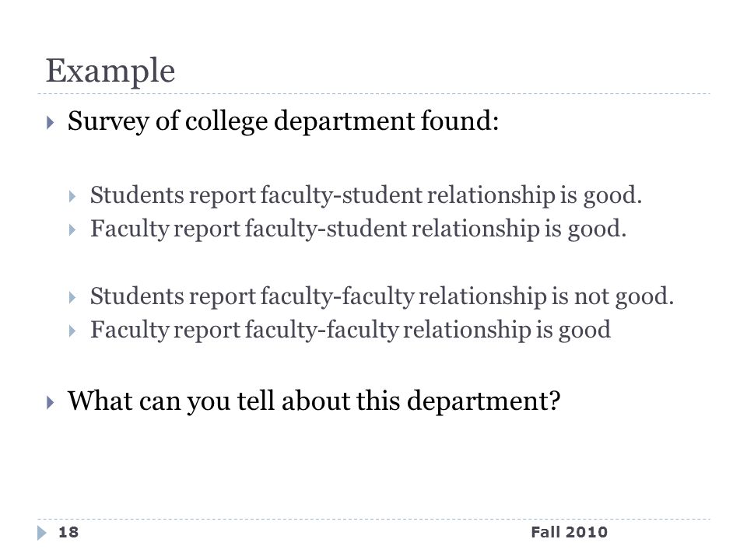Click the line "Students report faculty-student relationship is good."

(x=366, y=196)
